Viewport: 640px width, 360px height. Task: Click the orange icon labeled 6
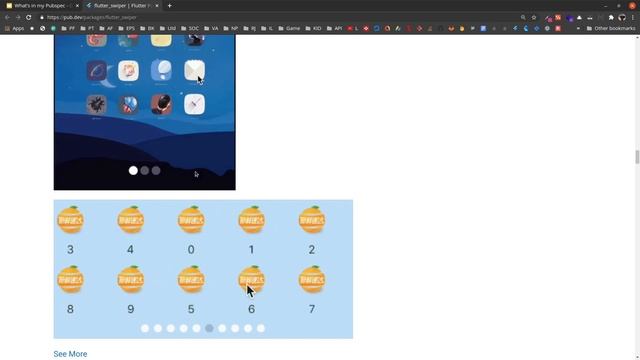pos(251,280)
